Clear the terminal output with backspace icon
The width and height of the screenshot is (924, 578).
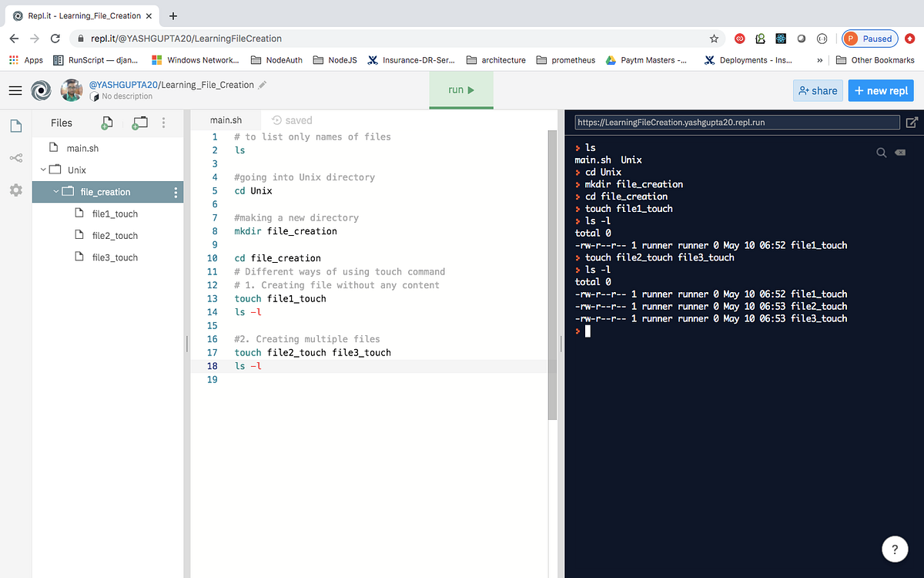pyautogui.click(x=899, y=153)
